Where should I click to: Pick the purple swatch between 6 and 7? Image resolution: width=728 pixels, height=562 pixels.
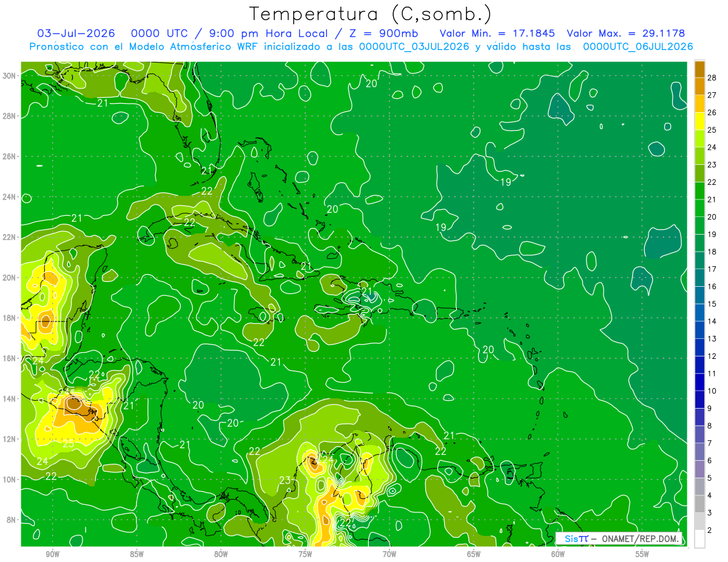click(699, 452)
